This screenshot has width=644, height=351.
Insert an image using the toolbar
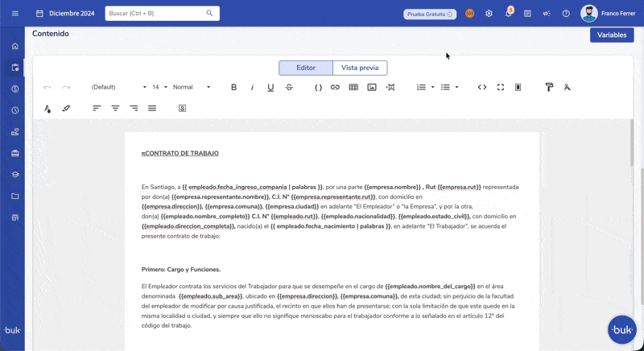pos(372,87)
